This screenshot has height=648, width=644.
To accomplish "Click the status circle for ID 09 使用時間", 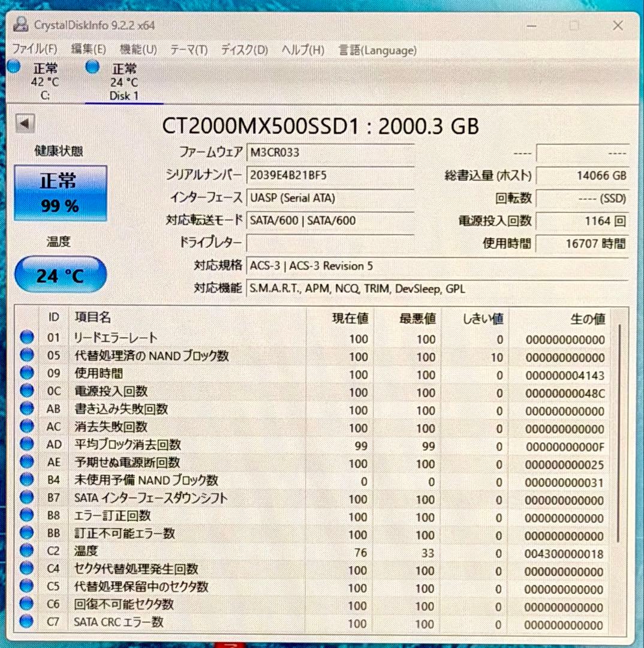I will point(27,373).
